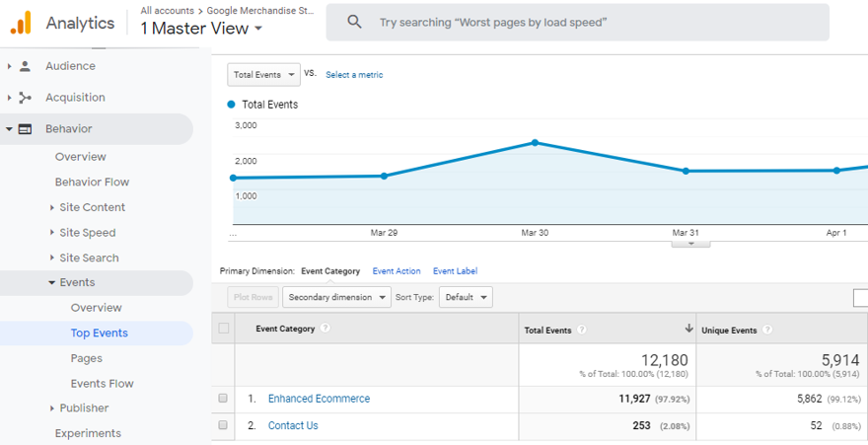868x445 pixels.
Task: Click the Total Events legend dot
Action: (232, 104)
